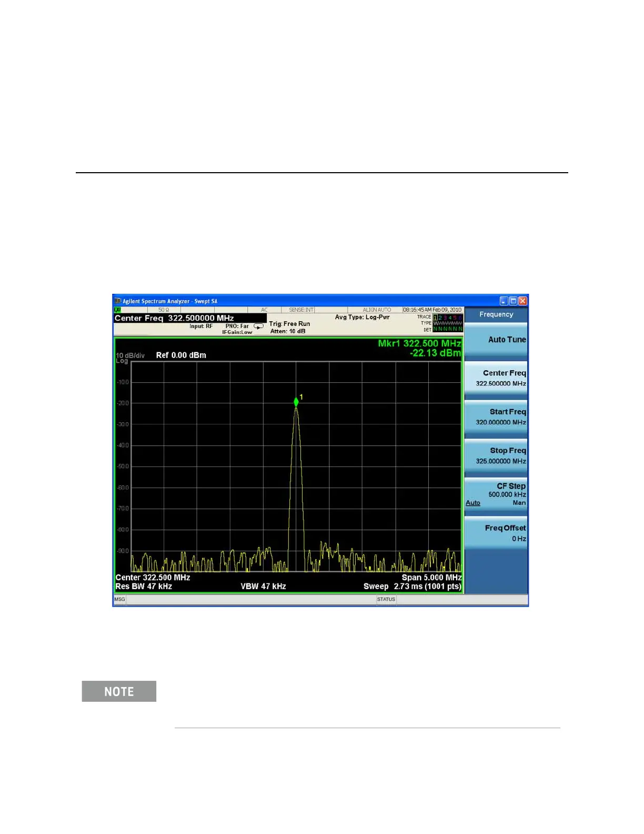Viewport: 644px width, 834px height.
Task: Click the Input: RF text
Action: tap(201, 326)
